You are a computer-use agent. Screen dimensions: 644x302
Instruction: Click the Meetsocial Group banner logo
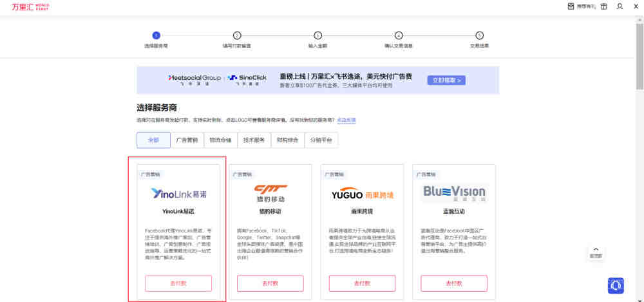pos(194,79)
